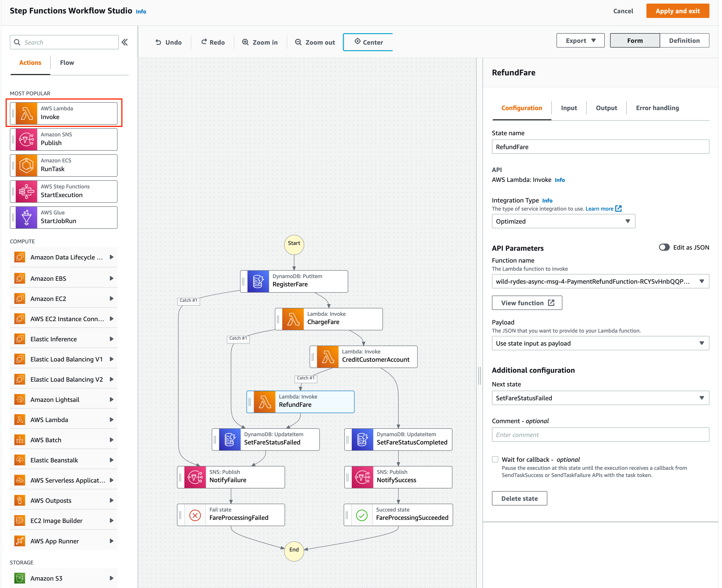Open the Input tab

coord(569,108)
